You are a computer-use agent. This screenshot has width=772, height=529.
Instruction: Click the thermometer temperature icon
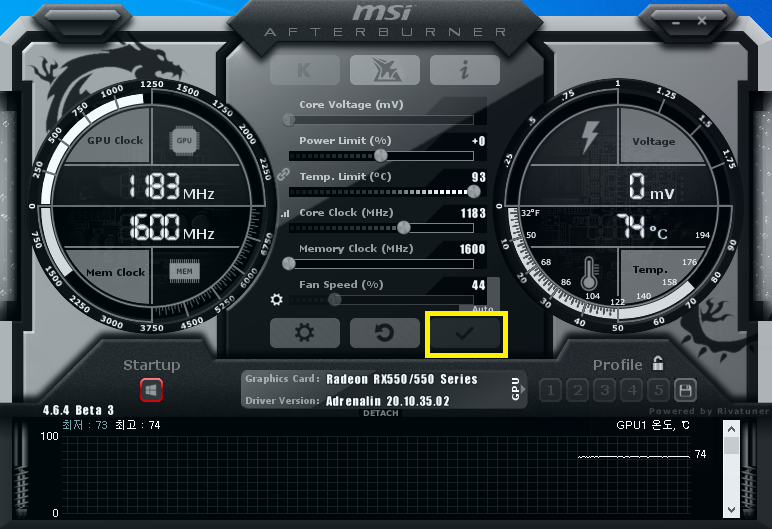click(589, 273)
